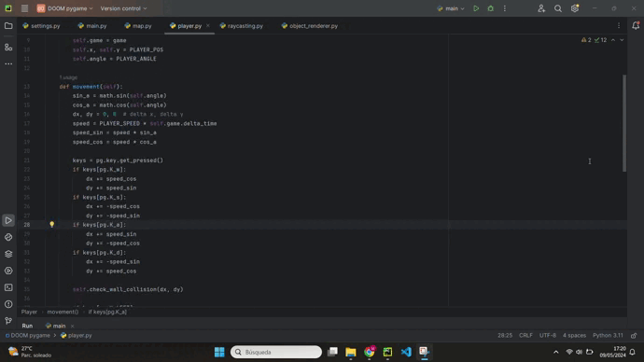Open the Python Packages tool window icon
Image resolution: width=644 pixels, height=362 pixels.
click(8, 237)
